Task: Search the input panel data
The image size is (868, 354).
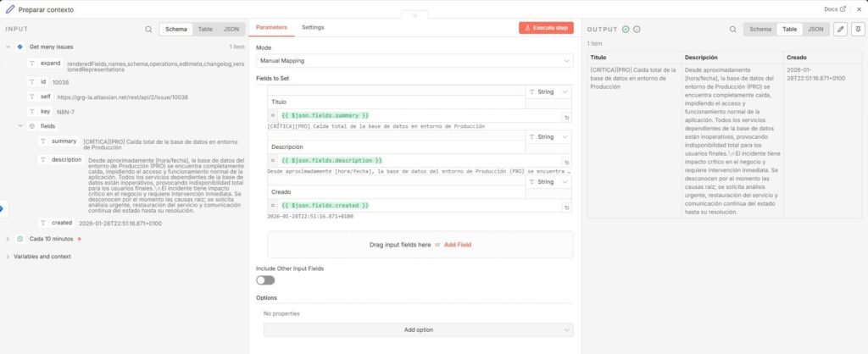Action: [x=148, y=30]
